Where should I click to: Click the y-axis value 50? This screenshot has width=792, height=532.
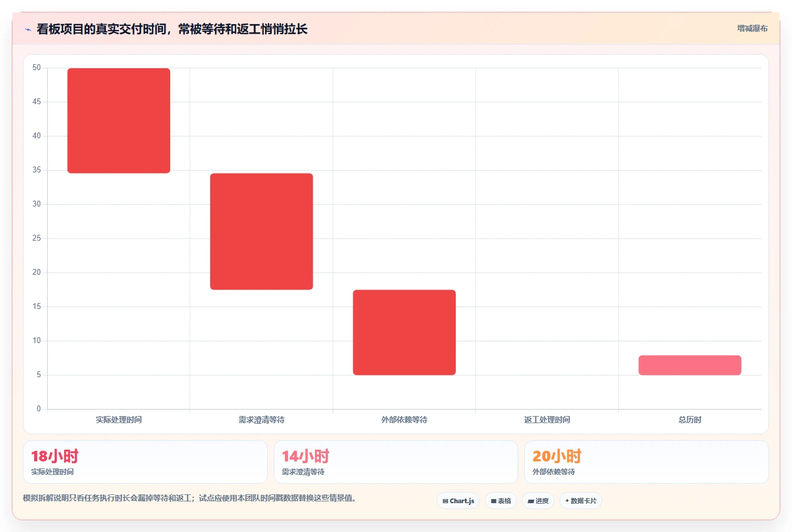[37, 68]
